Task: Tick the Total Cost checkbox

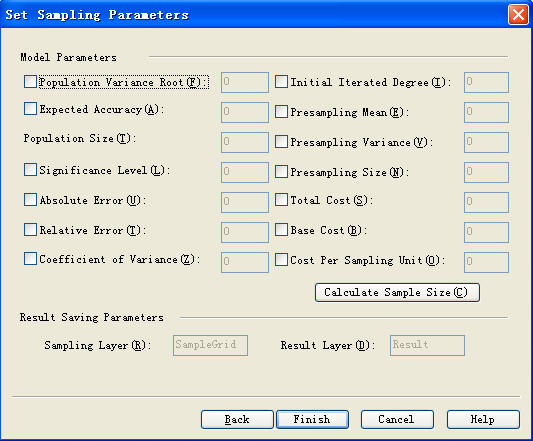Action: (x=281, y=200)
